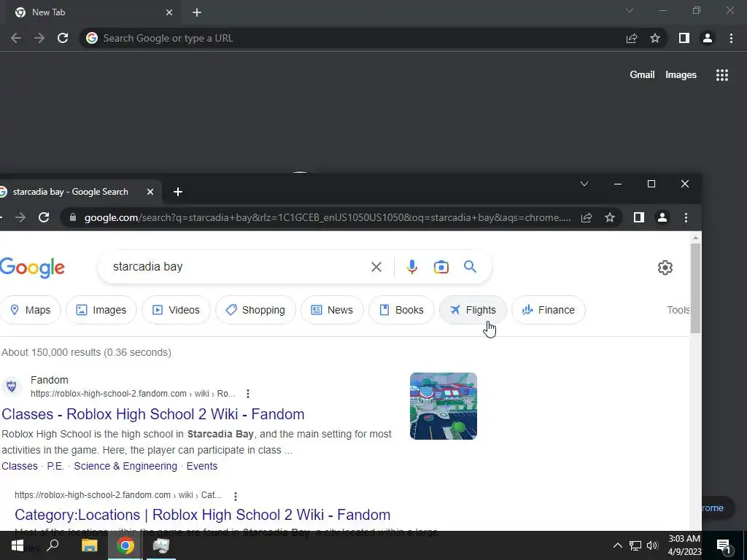Open the Events sitelink
The width and height of the screenshot is (747, 560).
(202, 466)
